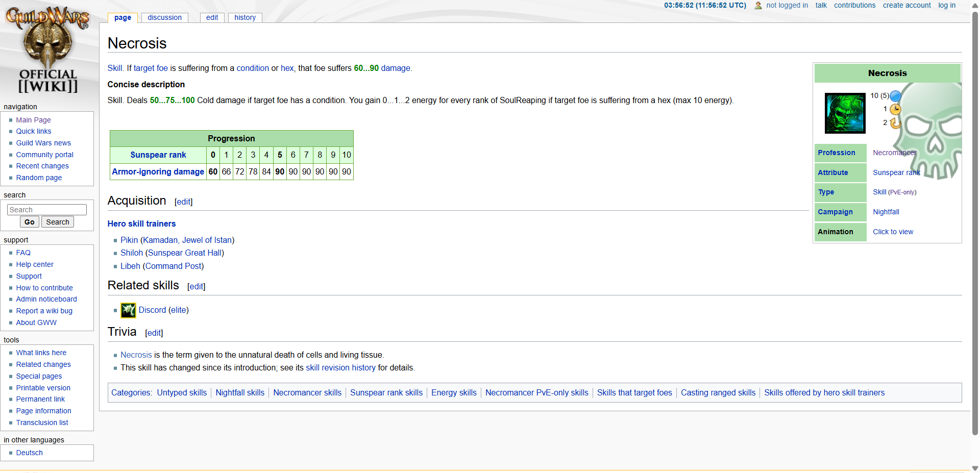Image resolution: width=980 pixels, height=473 pixels.
Task: Select the page tab
Action: [122, 17]
